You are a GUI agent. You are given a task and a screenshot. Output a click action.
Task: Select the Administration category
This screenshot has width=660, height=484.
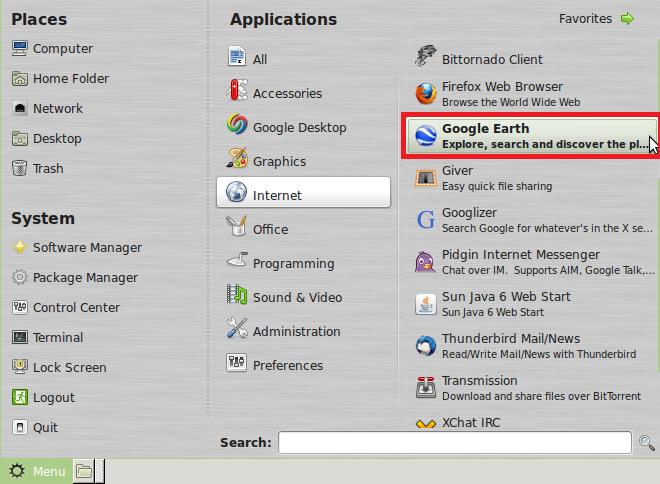[x=303, y=328]
